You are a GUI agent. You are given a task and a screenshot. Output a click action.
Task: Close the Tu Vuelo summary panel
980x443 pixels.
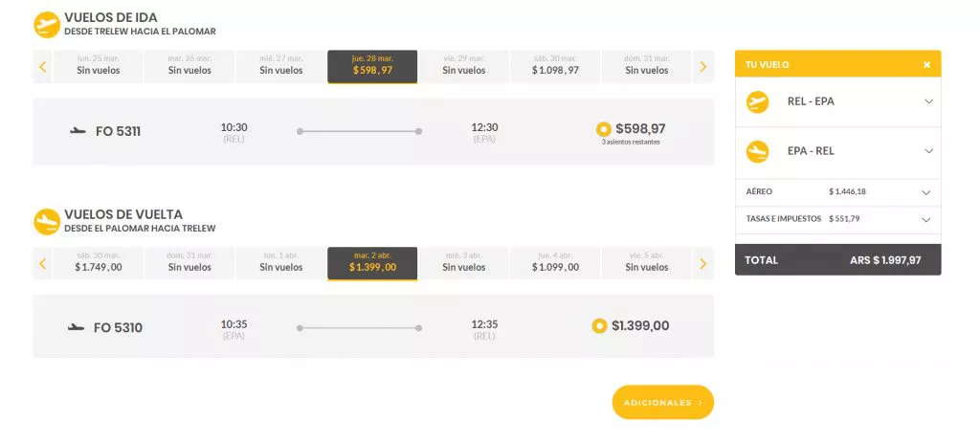point(926,65)
